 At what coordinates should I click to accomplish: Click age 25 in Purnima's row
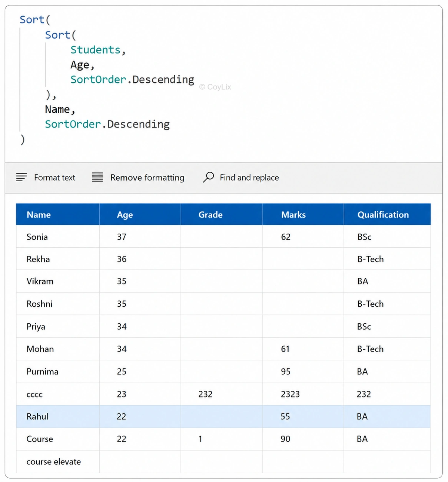coord(122,372)
